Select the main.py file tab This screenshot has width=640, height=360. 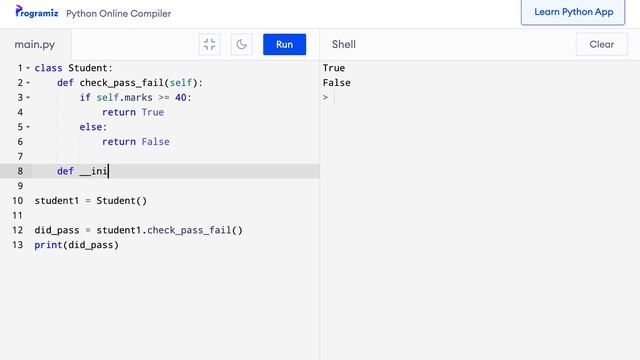35,44
